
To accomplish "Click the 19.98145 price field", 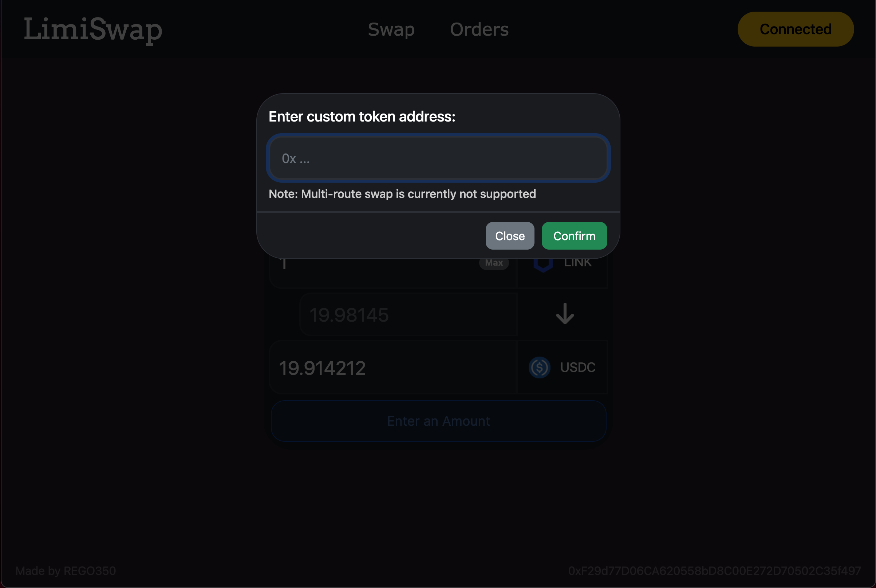I will [409, 315].
